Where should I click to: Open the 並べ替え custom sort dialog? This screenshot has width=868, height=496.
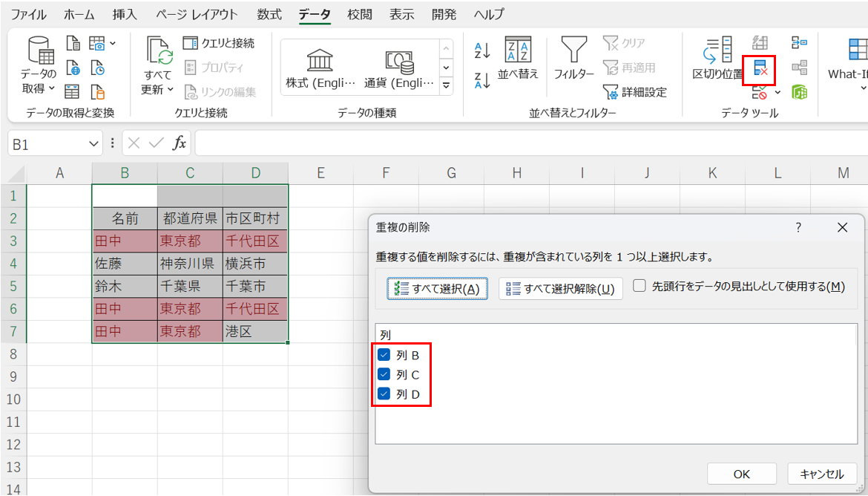coord(518,58)
